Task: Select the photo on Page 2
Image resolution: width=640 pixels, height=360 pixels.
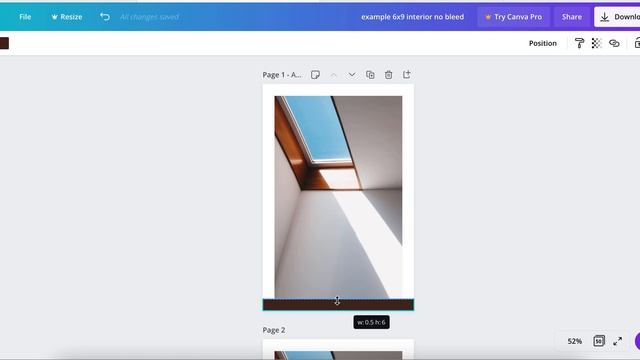Action: [338, 355]
